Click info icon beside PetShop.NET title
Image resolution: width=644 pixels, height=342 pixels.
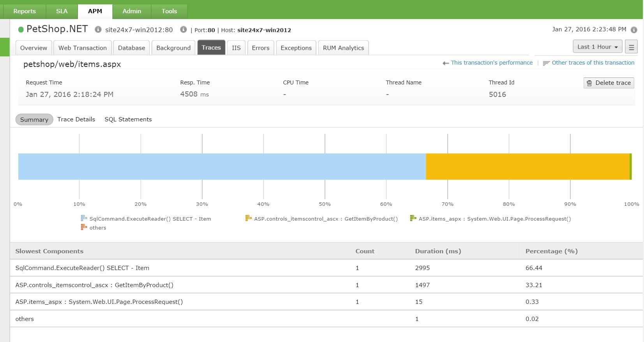(x=98, y=30)
